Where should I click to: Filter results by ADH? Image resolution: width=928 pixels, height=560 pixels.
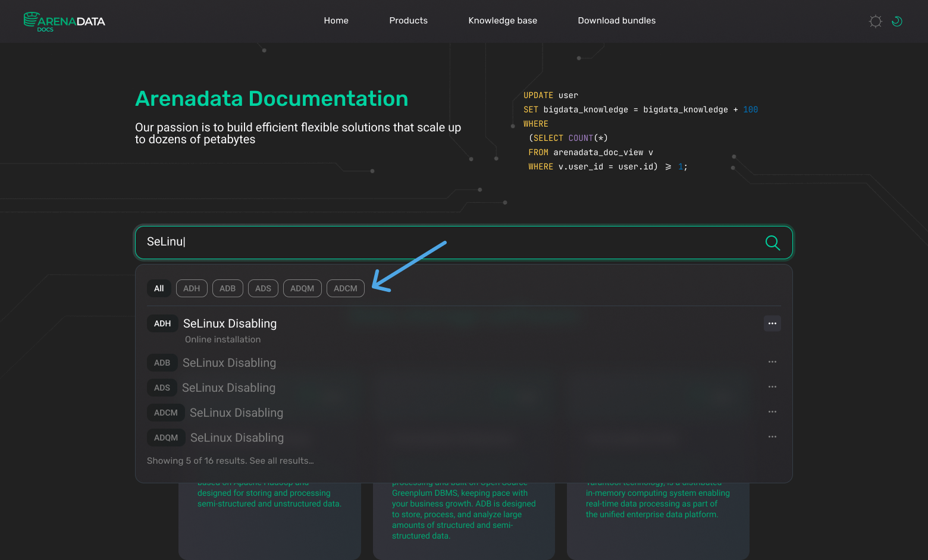(192, 288)
